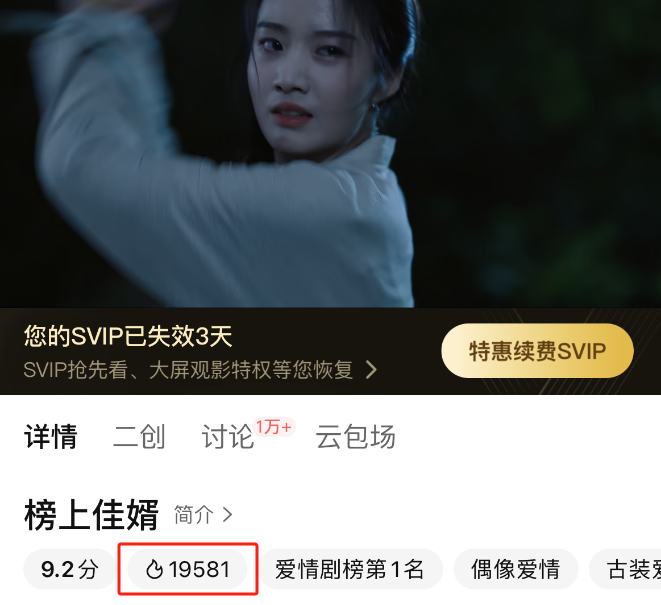Tap SVIP抢先看、大屏观影特权 subtitle text
The width and height of the screenshot is (661, 605).
[x=188, y=370]
